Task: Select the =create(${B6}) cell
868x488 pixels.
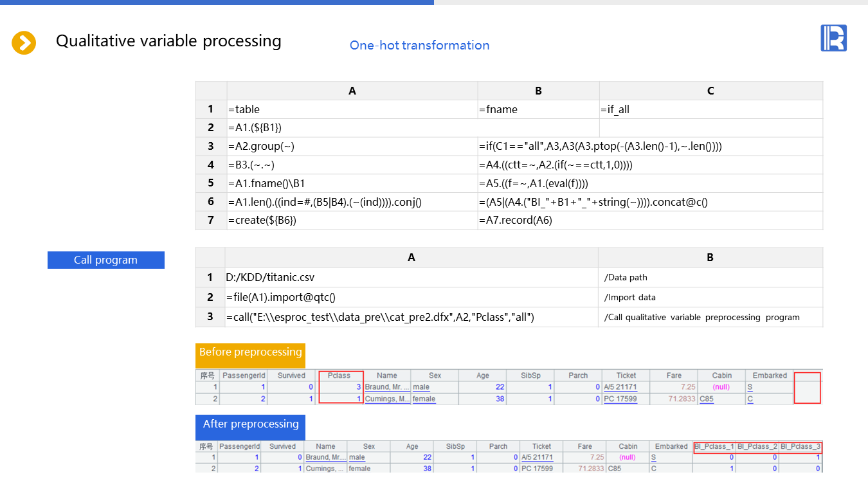Action: pyautogui.click(x=352, y=220)
